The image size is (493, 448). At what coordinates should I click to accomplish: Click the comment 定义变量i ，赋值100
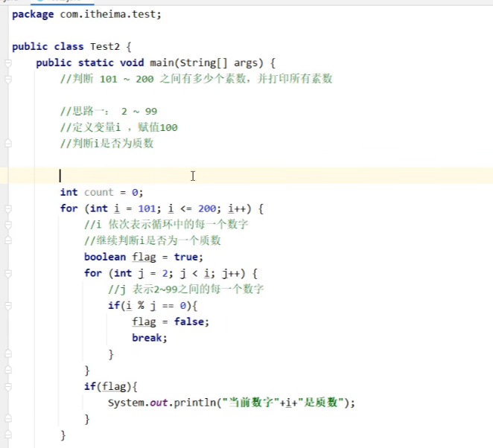[119, 127]
